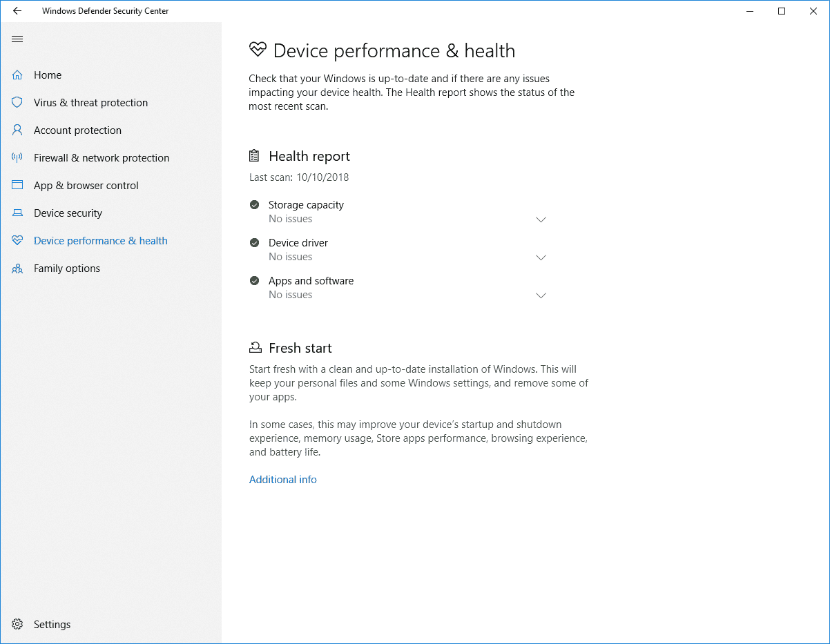The height and width of the screenshot is (644, 830).
Task: Click the Fresh start heading
Action: click(x=300, y=348)
